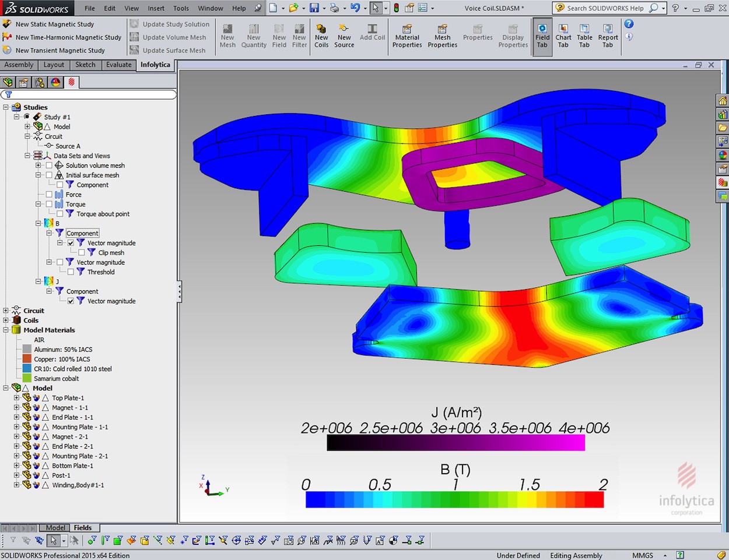Image resolution: width=729 pixels, height=560 pixels.
Task: Click the Samarium cobalt green swatch
Action: pos(27,378)
